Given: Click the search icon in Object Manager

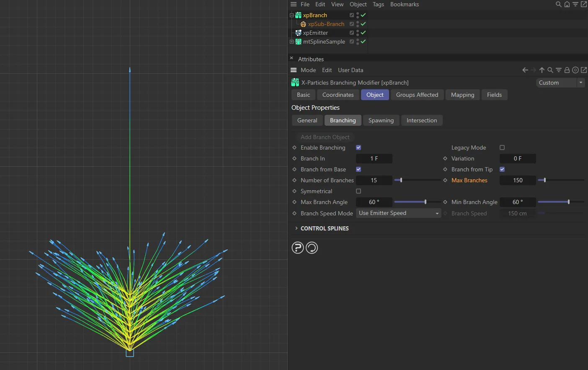Looking at the screenshot, I should [x=558, y=5].
